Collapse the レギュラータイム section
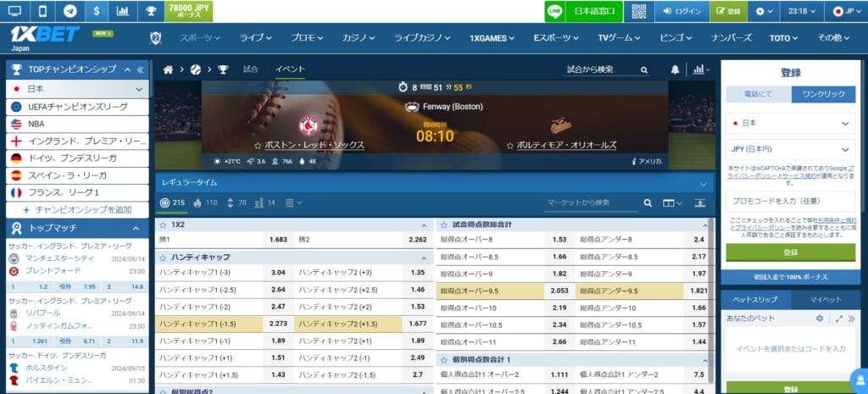Viewport: 868px width, 394px height. point(703,184)
